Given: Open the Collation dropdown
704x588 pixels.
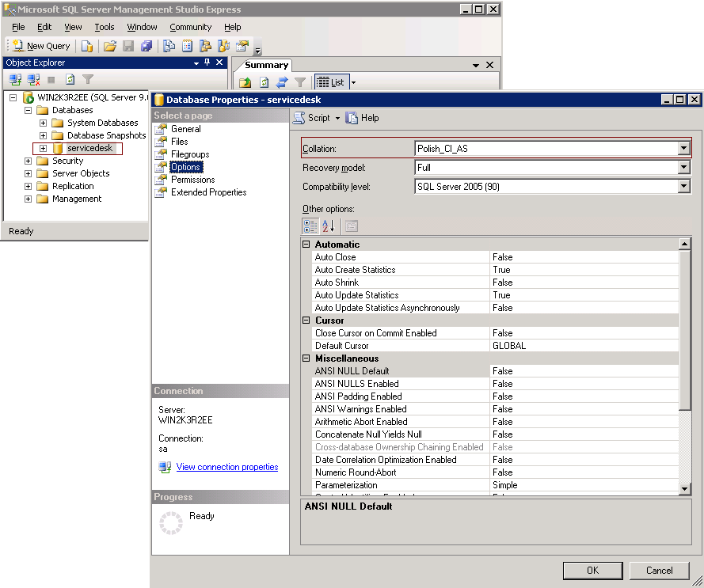Looking at the screenshot, I should (683, 148).
